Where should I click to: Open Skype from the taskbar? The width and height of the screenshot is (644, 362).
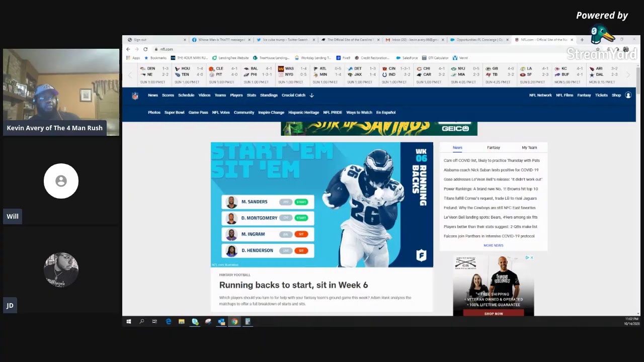[195, 321]
